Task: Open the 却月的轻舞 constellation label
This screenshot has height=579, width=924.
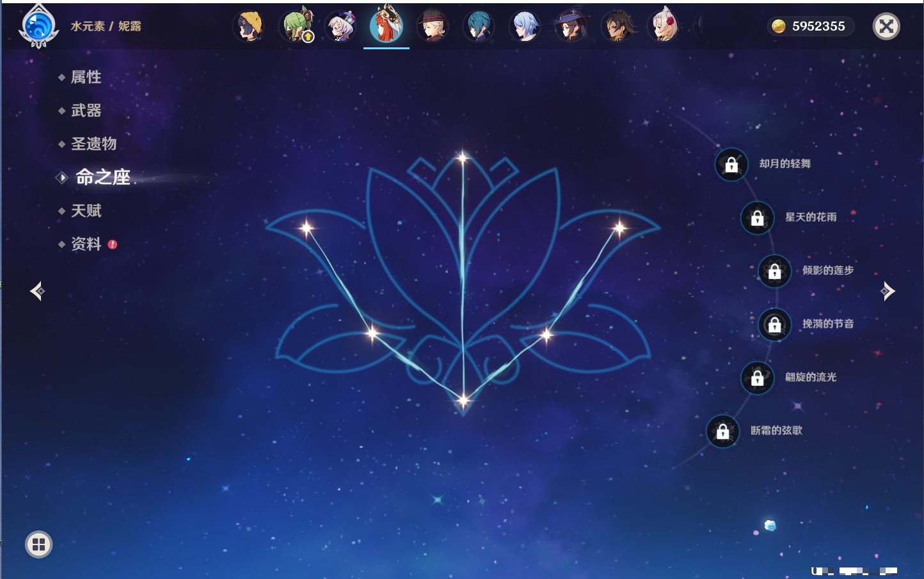Action: tap(785, 164)
